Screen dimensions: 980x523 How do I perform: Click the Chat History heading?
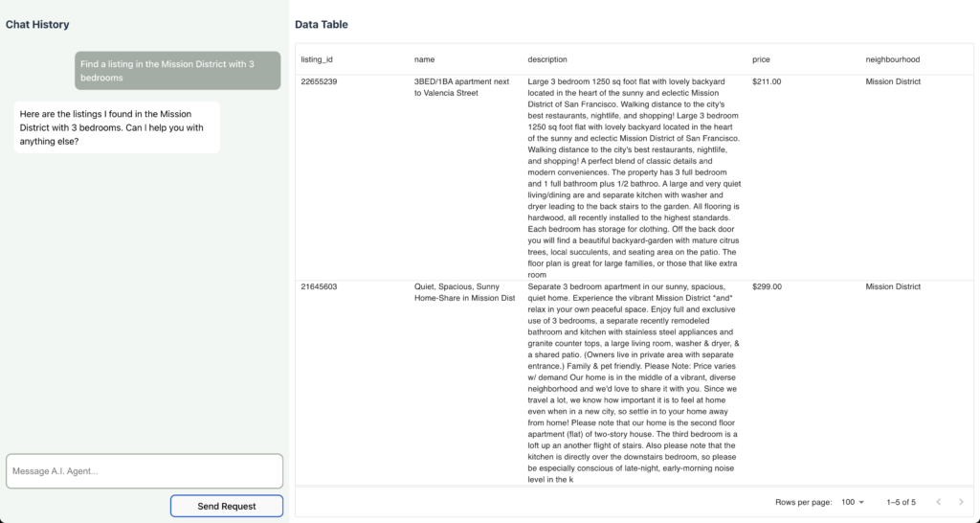click(x=37, y=25)
